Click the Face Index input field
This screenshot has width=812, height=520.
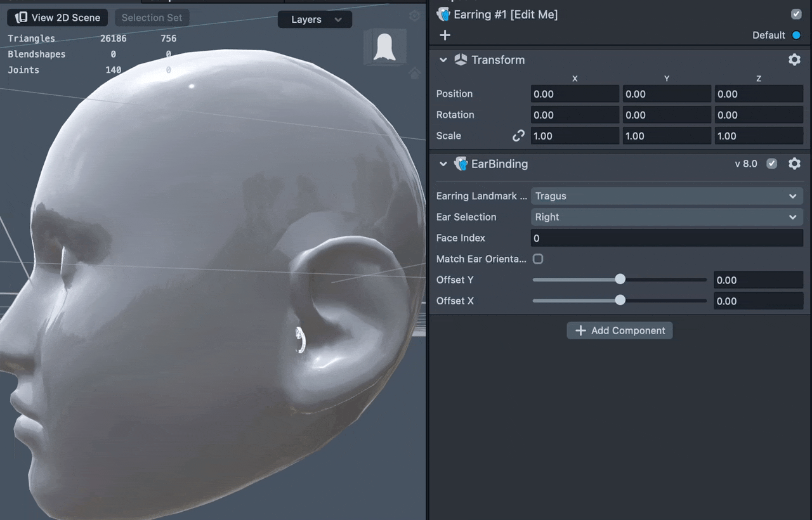click(666, 238)
